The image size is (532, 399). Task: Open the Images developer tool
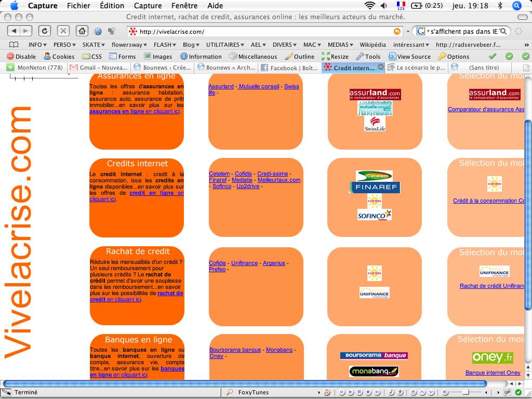(158, 56)
